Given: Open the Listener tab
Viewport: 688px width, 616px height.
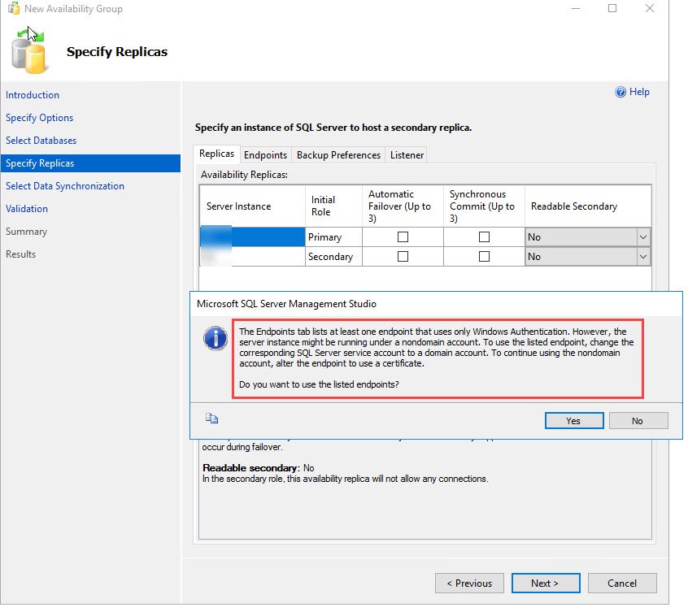Looking at the screenshot, I should [x=407, y=154].
